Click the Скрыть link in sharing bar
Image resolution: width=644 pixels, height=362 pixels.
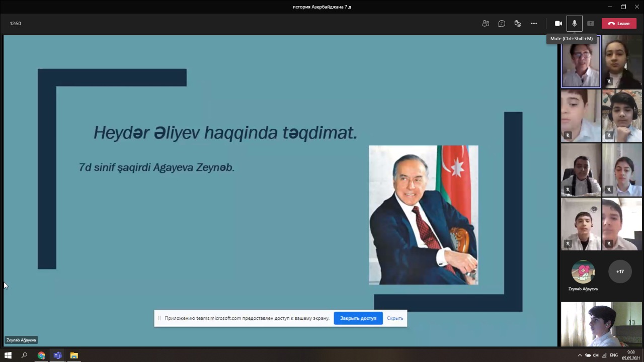(x=395, y=318)
